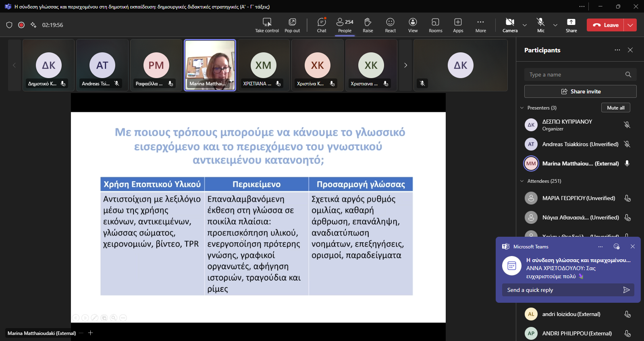644x341 pixels.
Task: Open the Apps menu
Action: pyautogui.click(x=458, y=25)
